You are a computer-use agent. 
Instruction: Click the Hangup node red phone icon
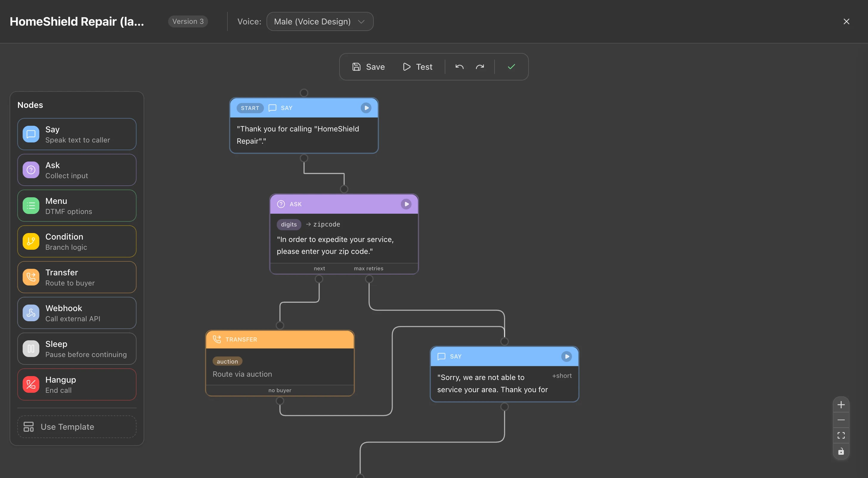pos(31,384)
